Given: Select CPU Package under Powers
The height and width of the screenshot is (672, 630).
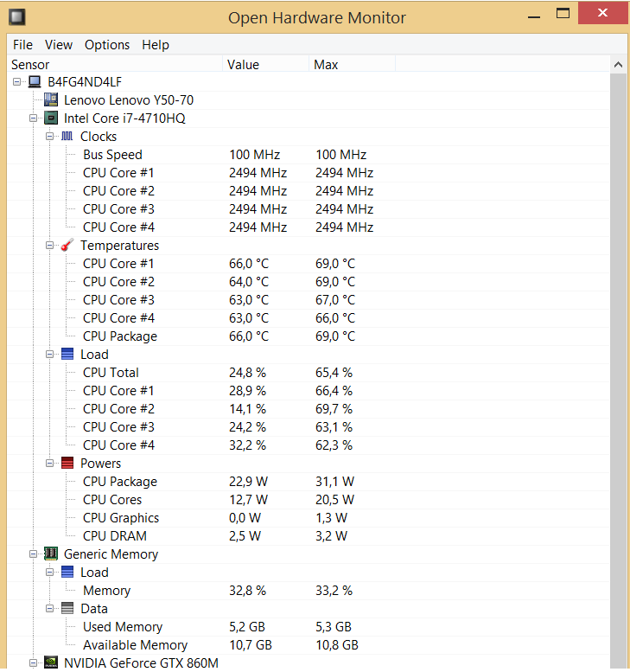Looking at the screenshot, I should pyautogui.click(x=309, y=481).
